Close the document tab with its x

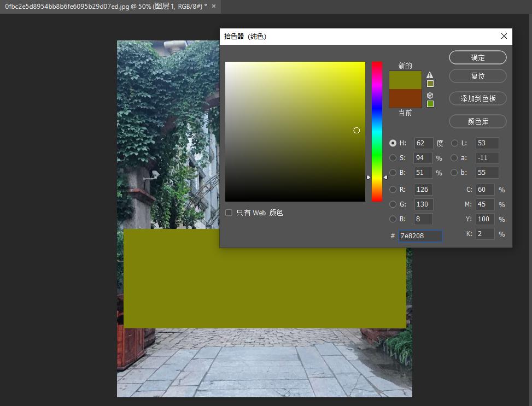(213, 6)
